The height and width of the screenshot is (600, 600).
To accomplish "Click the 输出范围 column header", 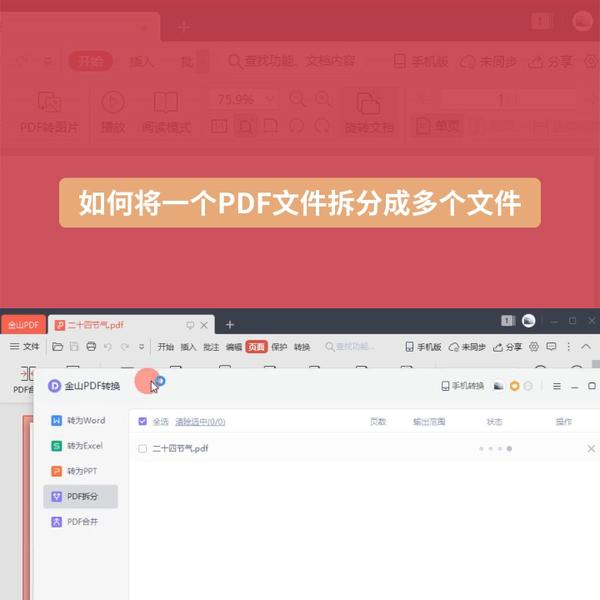I will coord(429,422).
